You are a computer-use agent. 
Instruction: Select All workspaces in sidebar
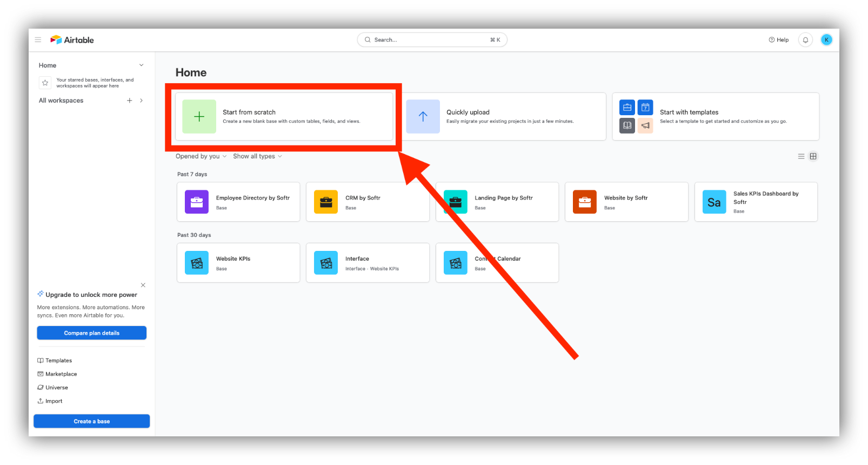pos(61,101)
